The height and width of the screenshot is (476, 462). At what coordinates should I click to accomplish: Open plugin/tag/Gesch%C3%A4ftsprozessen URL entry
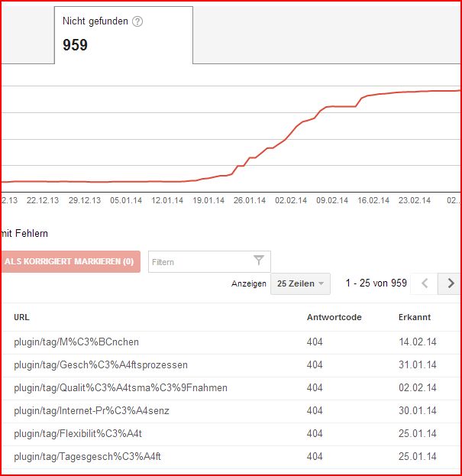point(101,365)
